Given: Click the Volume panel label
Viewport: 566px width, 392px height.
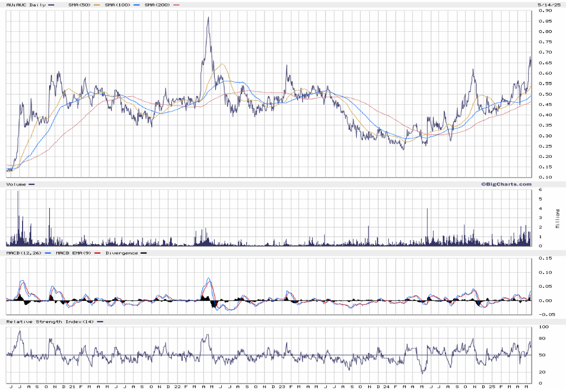Looking at the screenshot, I should coord(16,184).
